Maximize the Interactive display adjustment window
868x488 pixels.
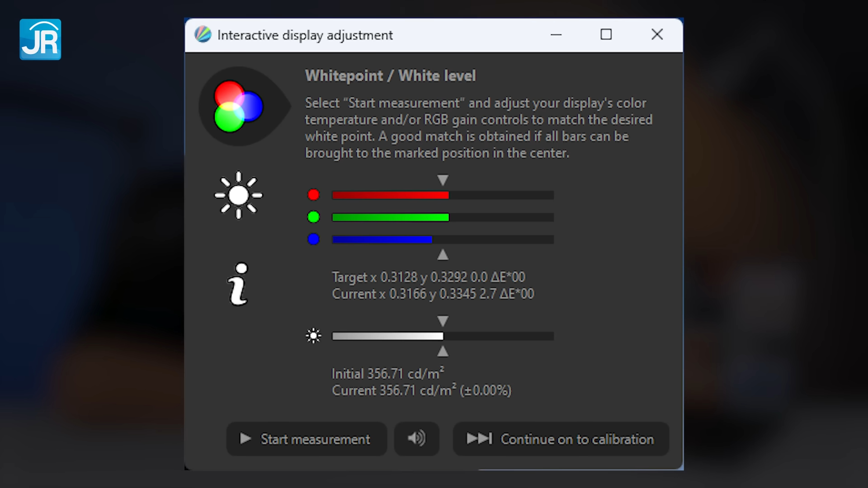tap(606, 35)
